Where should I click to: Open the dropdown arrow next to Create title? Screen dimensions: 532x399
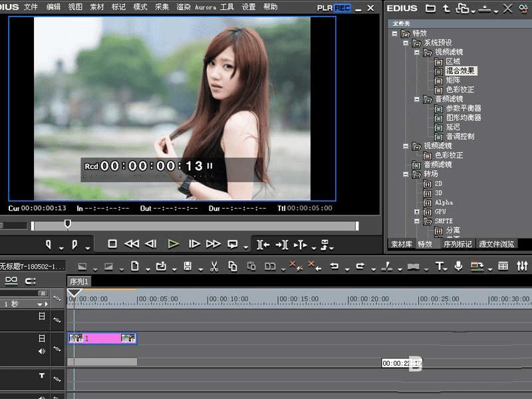pyautogui.click(x=445, y=270)
